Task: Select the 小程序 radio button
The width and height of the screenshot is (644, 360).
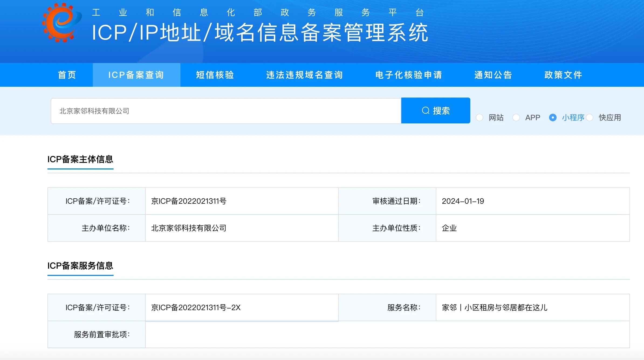Action: coord(553,117)
